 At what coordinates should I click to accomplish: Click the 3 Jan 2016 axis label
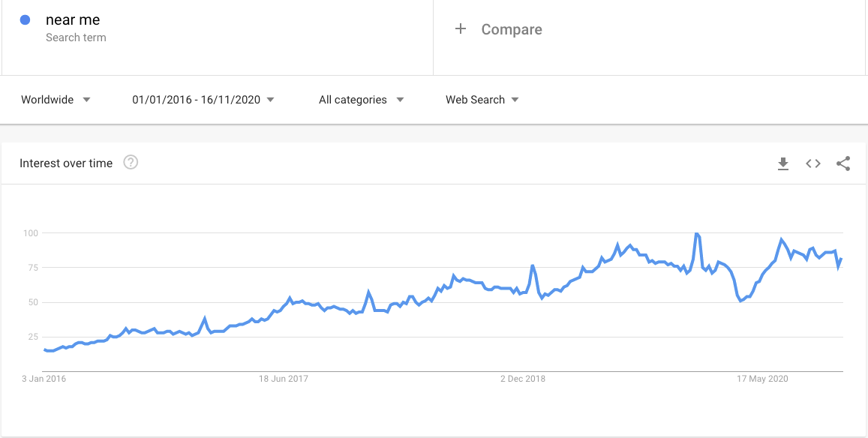(44, 379)
